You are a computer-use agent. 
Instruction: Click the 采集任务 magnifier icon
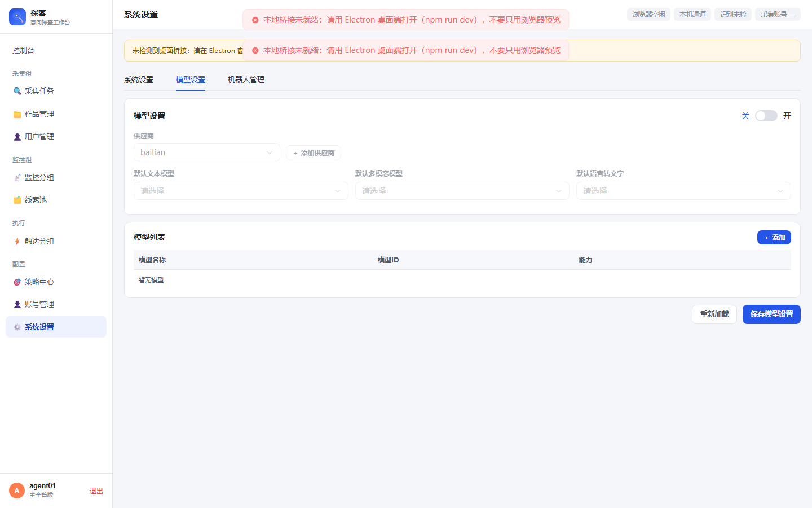coord(17,91)
